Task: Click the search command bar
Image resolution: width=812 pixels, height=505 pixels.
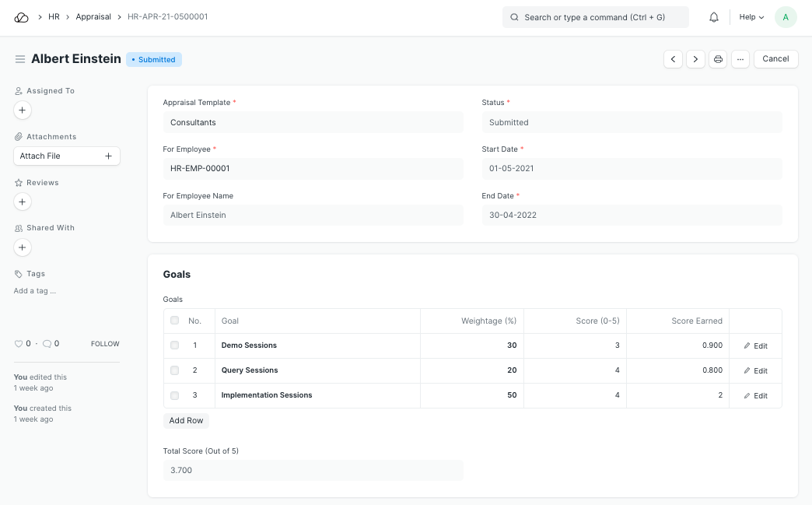Action: coord(595,17)
